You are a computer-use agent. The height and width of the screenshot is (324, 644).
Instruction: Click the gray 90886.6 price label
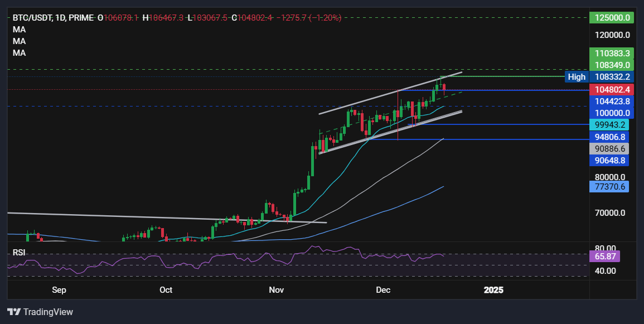609,148
